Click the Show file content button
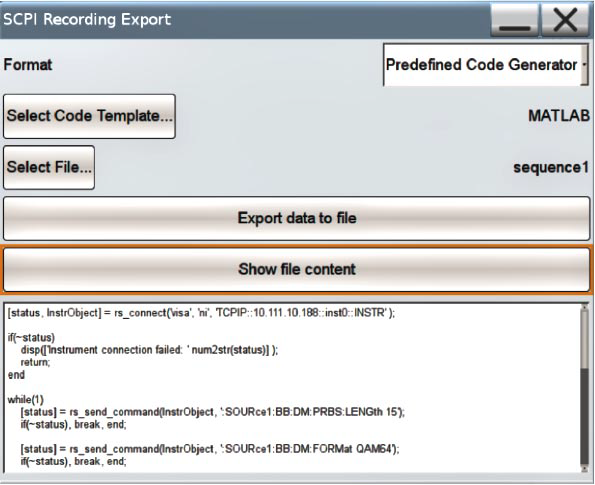Image resolution: width=595 pixels, height=485 pixels. pyautogui.click(x=297, y=269)
